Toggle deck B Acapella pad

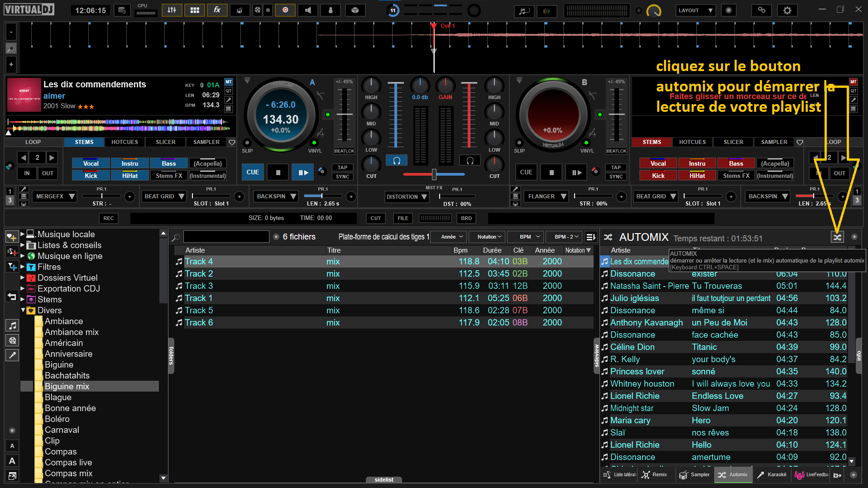coord(775,163)
